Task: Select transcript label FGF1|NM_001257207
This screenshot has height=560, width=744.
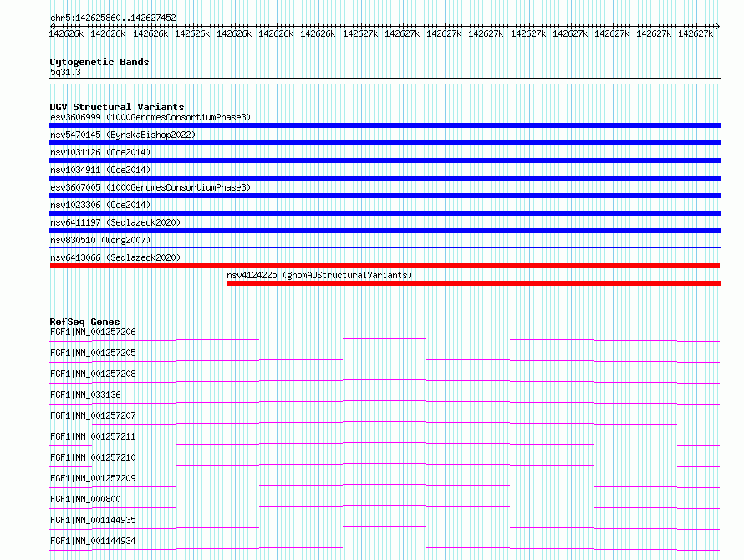Action: pyautogui.click(x=93, y=415)
